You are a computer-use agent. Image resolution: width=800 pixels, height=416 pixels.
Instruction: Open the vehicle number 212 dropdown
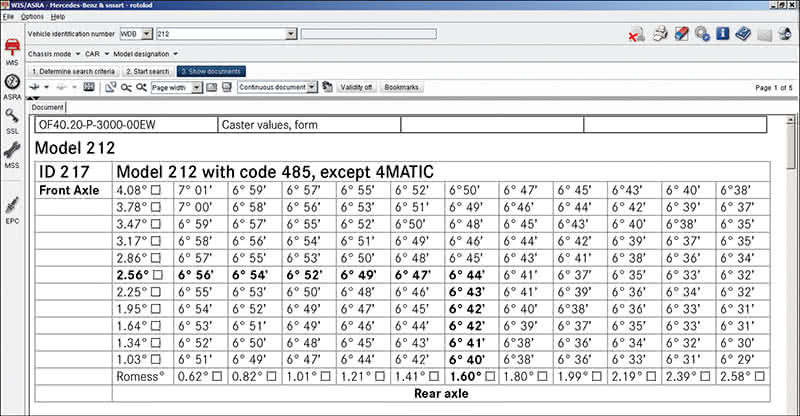tap(291, 34)
